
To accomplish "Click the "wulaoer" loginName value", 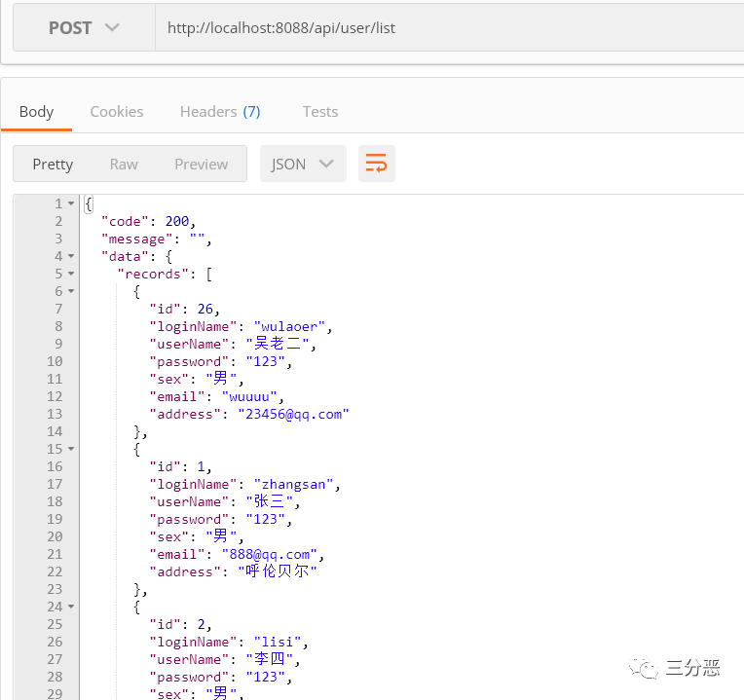I will coord(289,326).
